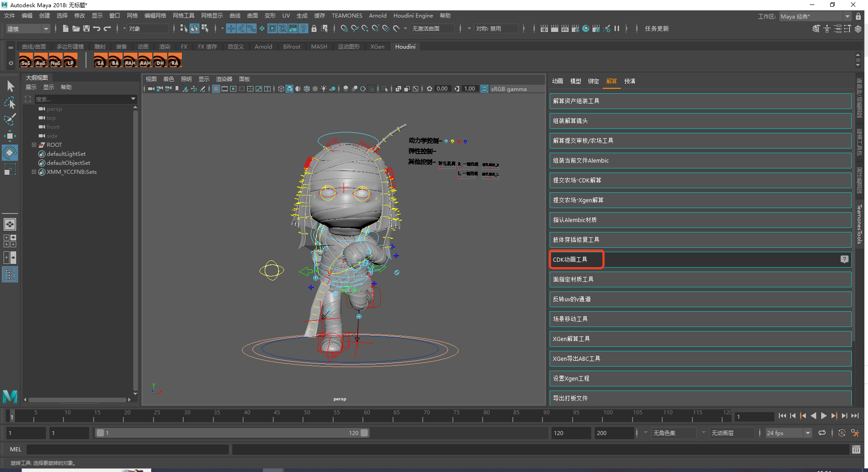Switch to the four-pane layout icon
The image size is (868, 472).
(10, 241)
